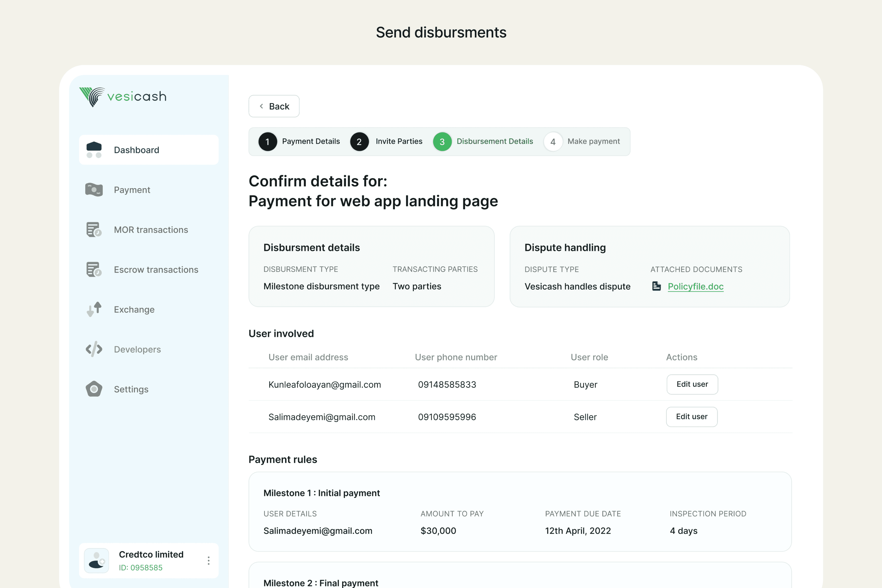Go back using the Back chevron button
The image size is (882, 588).
pyautogui.click(x=274, y=106)
